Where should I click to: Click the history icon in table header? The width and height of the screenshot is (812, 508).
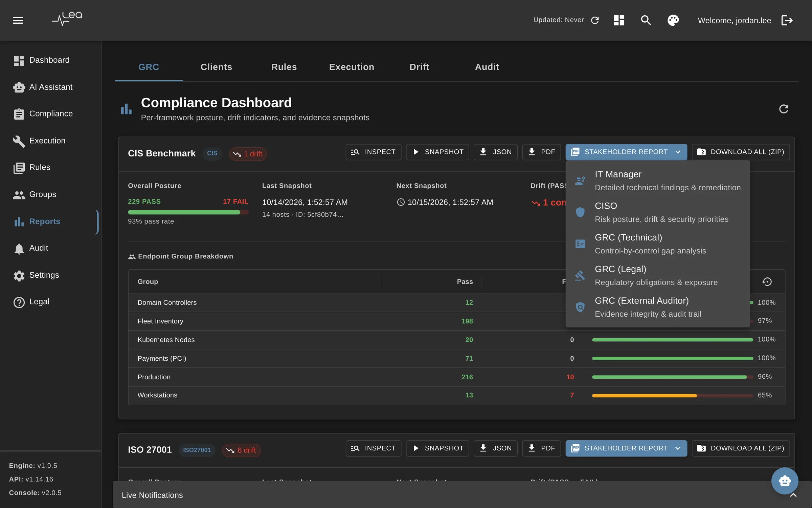click(767, 281)
